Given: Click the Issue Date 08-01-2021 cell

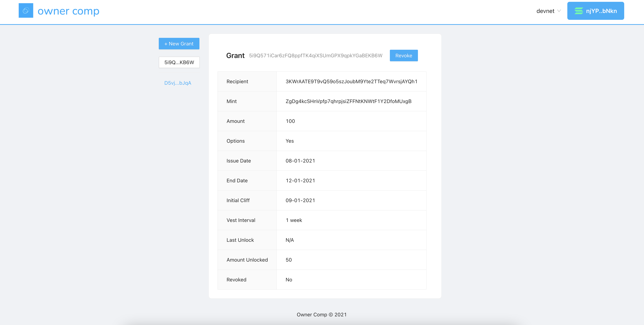Looking at the screenshot, I should click(x=300, y=161).
